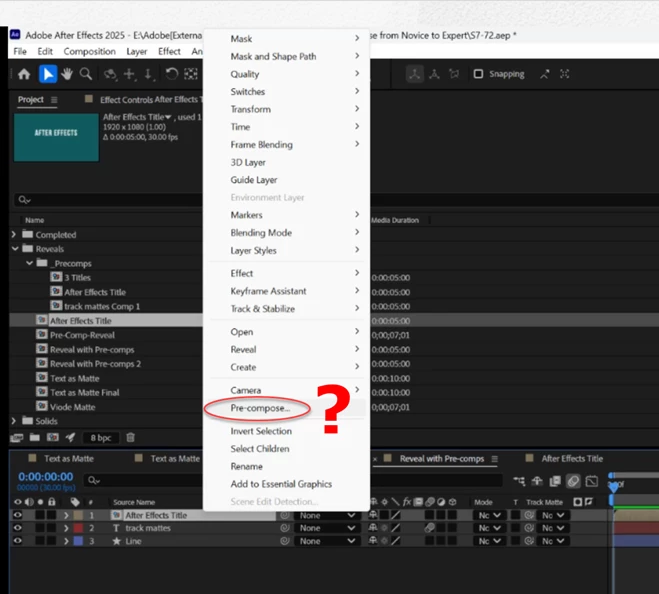Image resolution: width=659 pixels, height=594 pixels.
Task: Open the Interpret Footage icon in Project panel
Action: [x=16, y=438]
